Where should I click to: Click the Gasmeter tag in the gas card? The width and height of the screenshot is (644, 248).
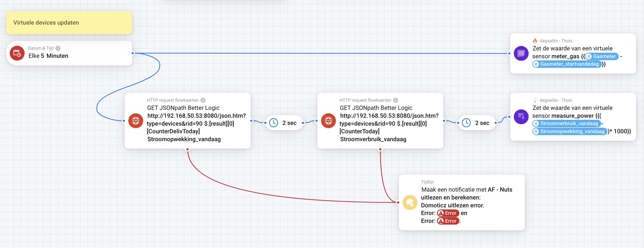pos(602,56)
